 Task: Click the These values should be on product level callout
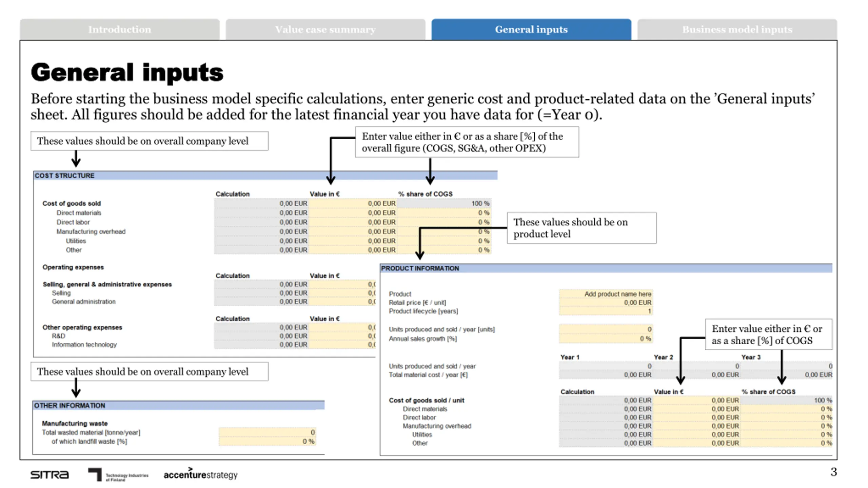[x=581, y=228]
